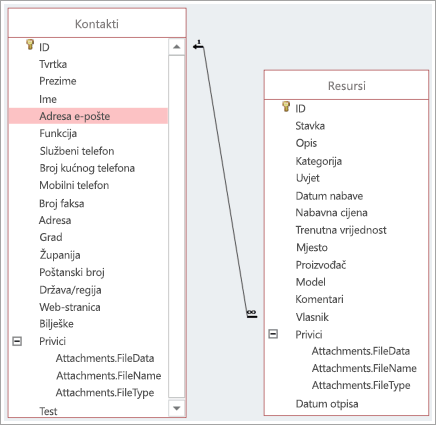Click the relationship line between the tables
Image resolution: width=436 pixels, height=425 pixels.
[x=225, y=180]
